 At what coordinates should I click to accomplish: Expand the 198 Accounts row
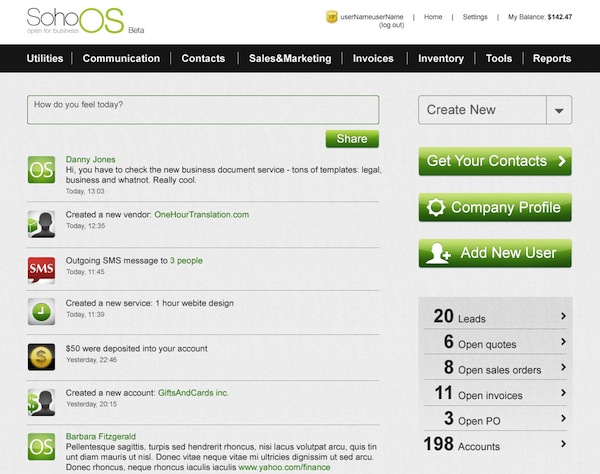pyautogui.click(x=495, y=444)
